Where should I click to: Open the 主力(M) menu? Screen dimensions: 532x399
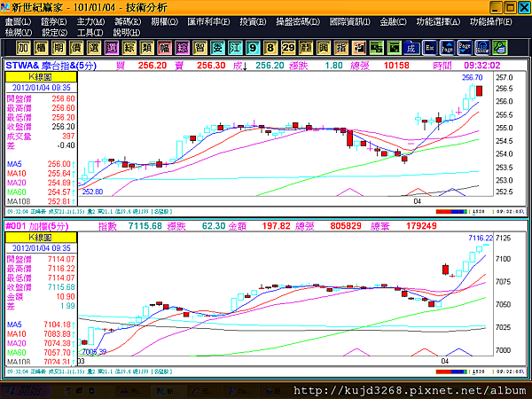90,22
